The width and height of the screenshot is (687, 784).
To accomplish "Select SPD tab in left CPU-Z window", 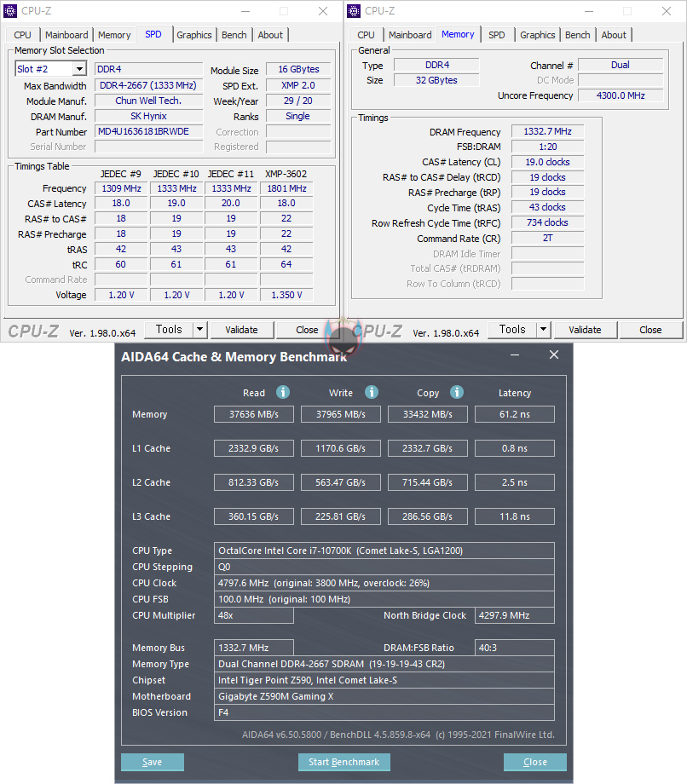I will tap(153, 34).
